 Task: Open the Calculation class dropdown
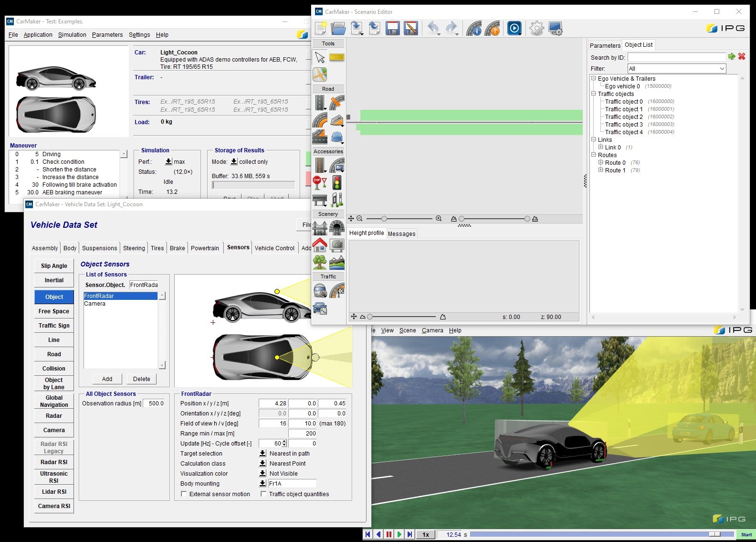262,464
